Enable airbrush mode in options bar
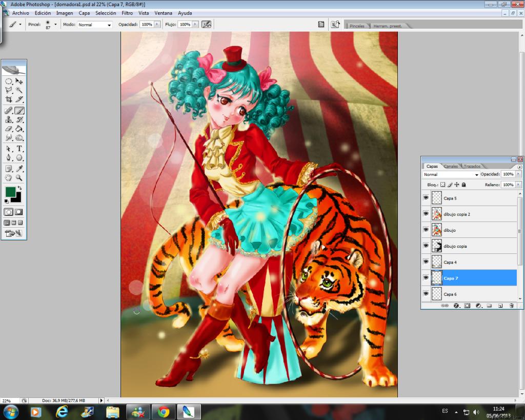Viewport: 525px width, 420px height. click(x=206, y=24)
